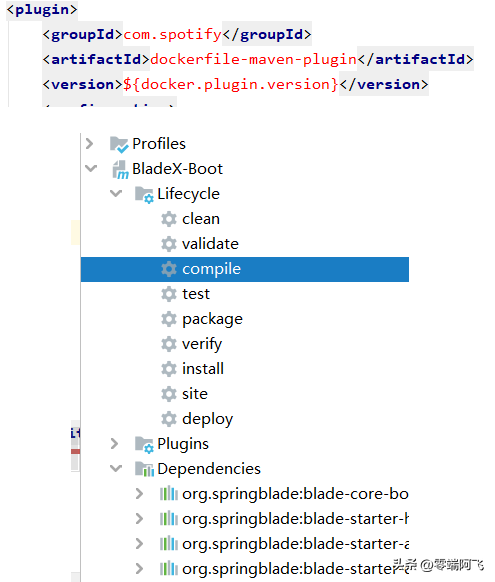
Task: Select the clean lifecycle goal
Action: click(x=201, y=219)
